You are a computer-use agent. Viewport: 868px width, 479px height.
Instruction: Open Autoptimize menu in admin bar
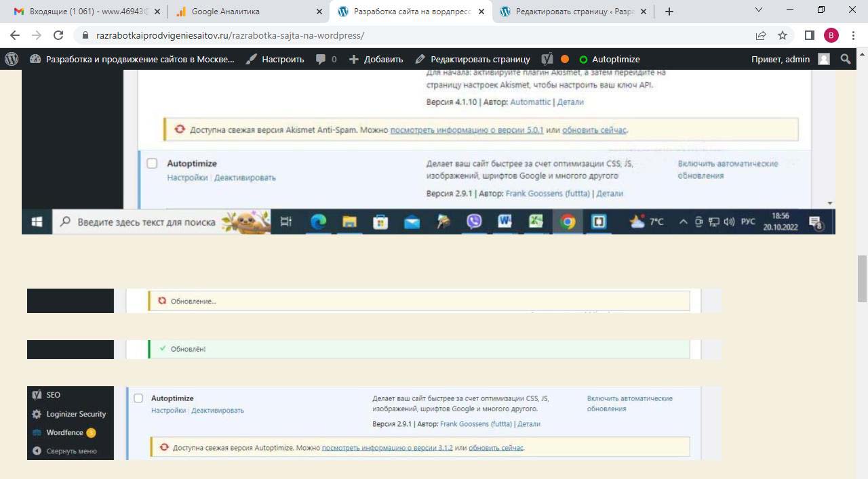coord(609,59)
